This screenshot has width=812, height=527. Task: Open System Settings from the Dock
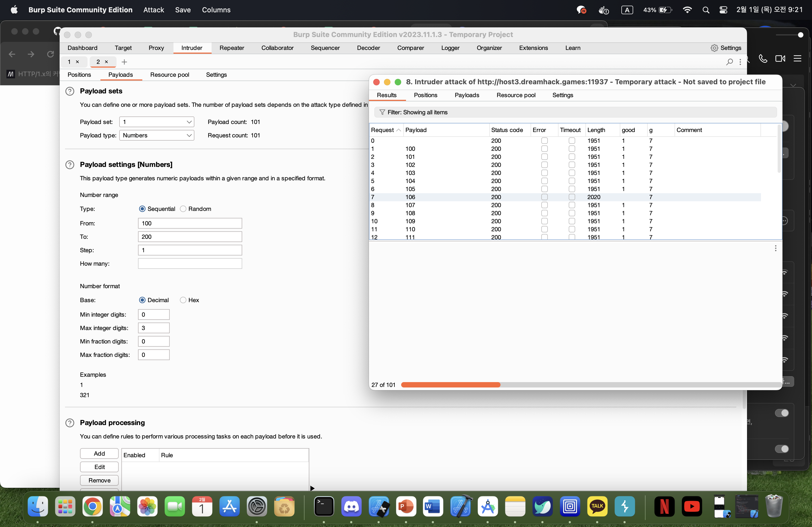[256, 507]
